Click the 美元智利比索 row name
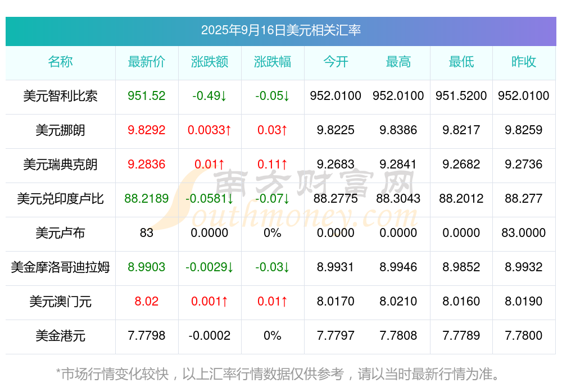 coord(60,95)
